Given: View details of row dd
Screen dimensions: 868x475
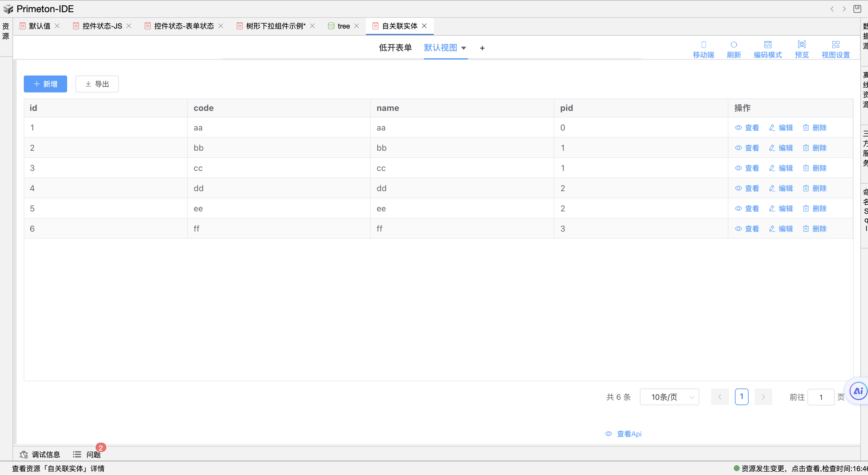Looking at the screenshot, I should coord(747,188).
